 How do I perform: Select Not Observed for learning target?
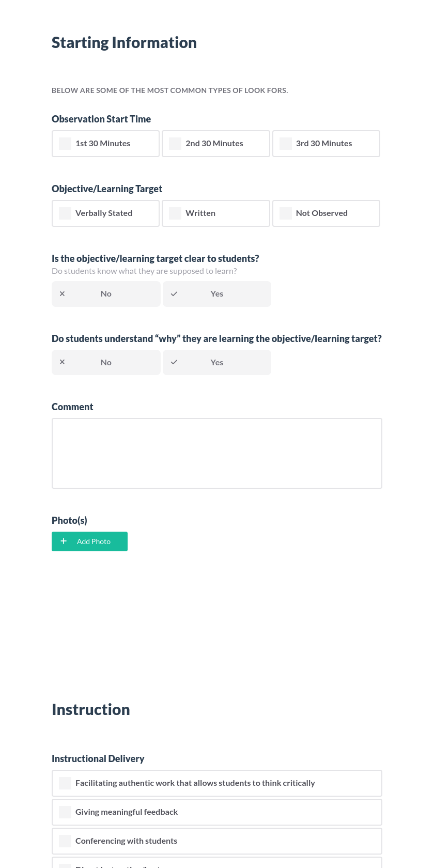pyautogui.click(x=285, y=213)
